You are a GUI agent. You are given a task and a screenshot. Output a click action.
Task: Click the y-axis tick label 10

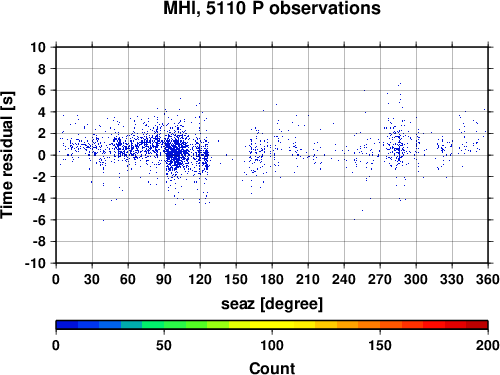[38, 47]
